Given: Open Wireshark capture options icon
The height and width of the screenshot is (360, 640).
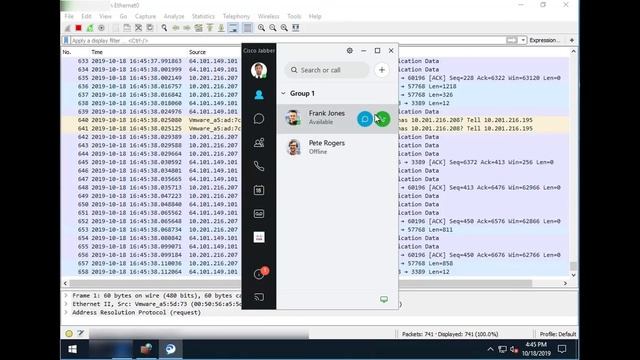Looking at the screenshot, I should pos(101,28).
